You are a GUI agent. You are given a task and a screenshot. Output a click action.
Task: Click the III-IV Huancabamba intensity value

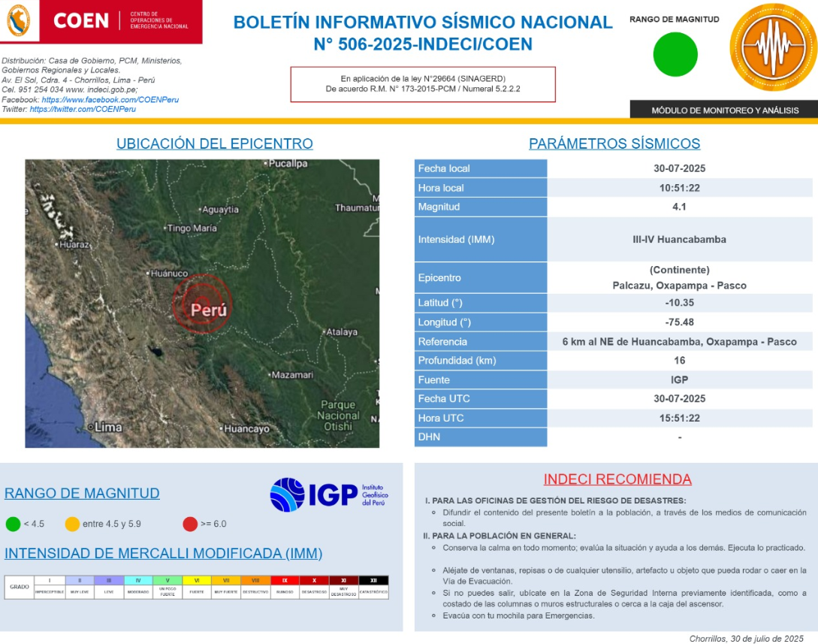coord(679,240)
